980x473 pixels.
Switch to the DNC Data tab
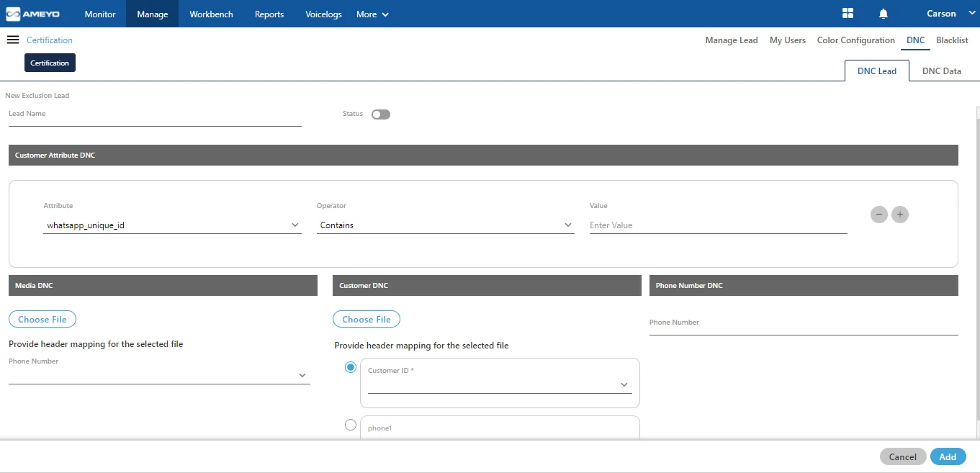point(942,71)
